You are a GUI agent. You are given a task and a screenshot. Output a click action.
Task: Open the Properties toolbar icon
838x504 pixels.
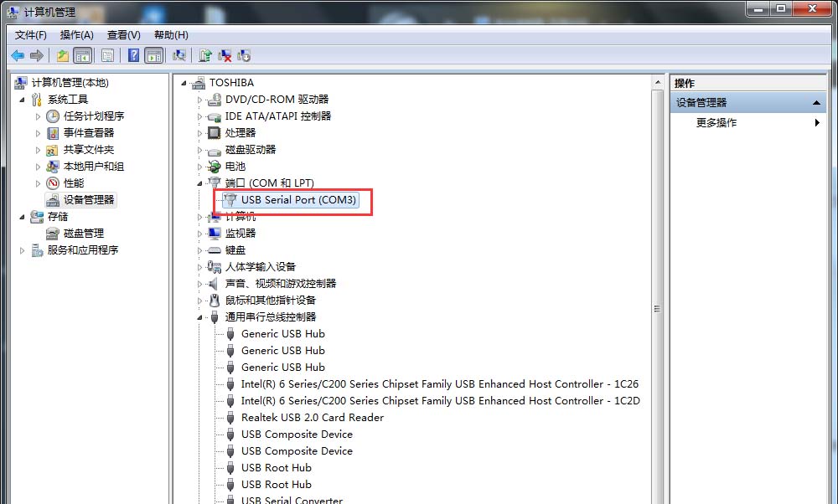[x=107, y=55]
